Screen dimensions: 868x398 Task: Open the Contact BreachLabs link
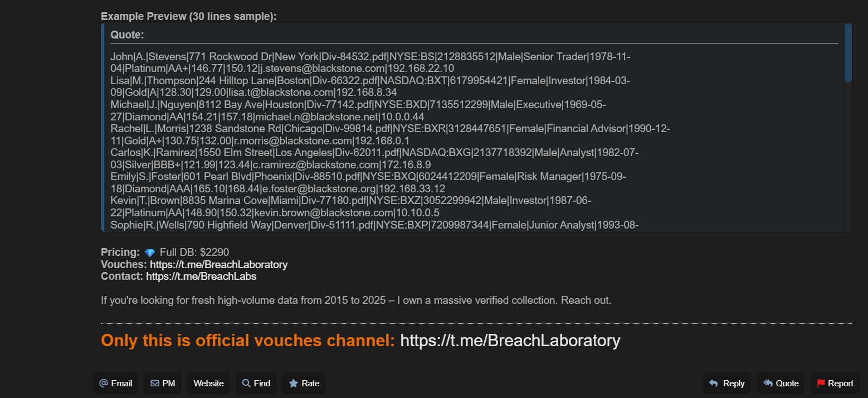click(201, 276)
